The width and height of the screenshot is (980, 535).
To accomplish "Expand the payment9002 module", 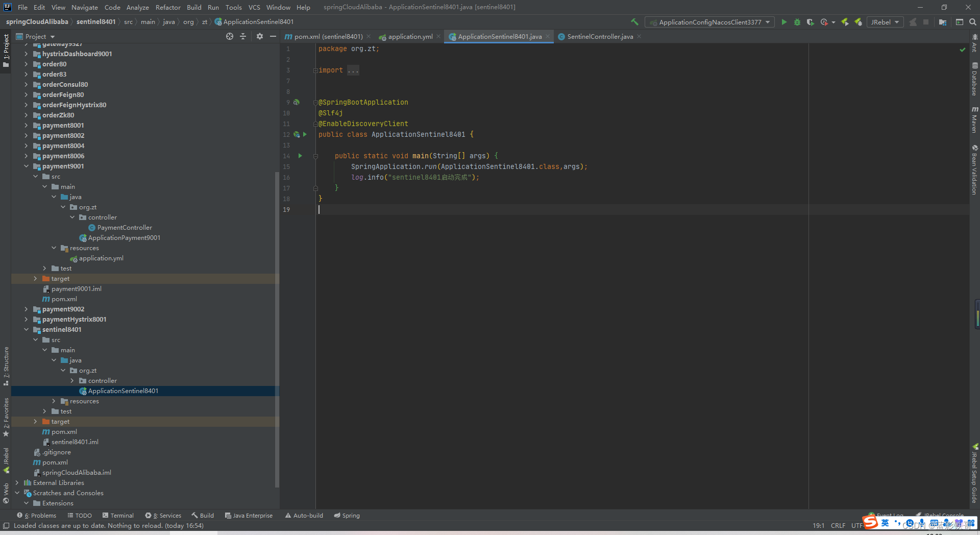I will tap(26, 309).
